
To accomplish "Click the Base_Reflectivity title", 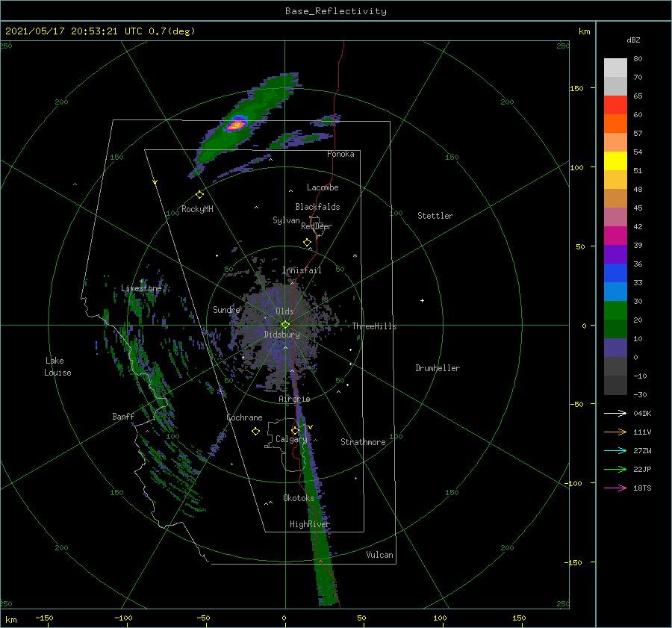I will [x=336, y=11].
